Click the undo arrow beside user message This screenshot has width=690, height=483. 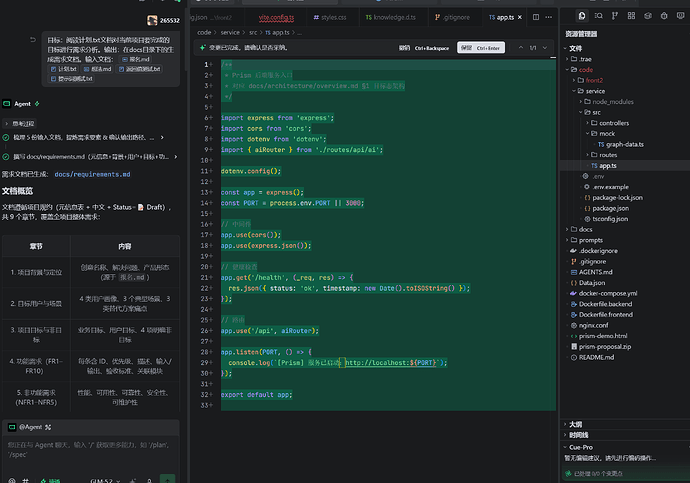click(x=33, y=40)
